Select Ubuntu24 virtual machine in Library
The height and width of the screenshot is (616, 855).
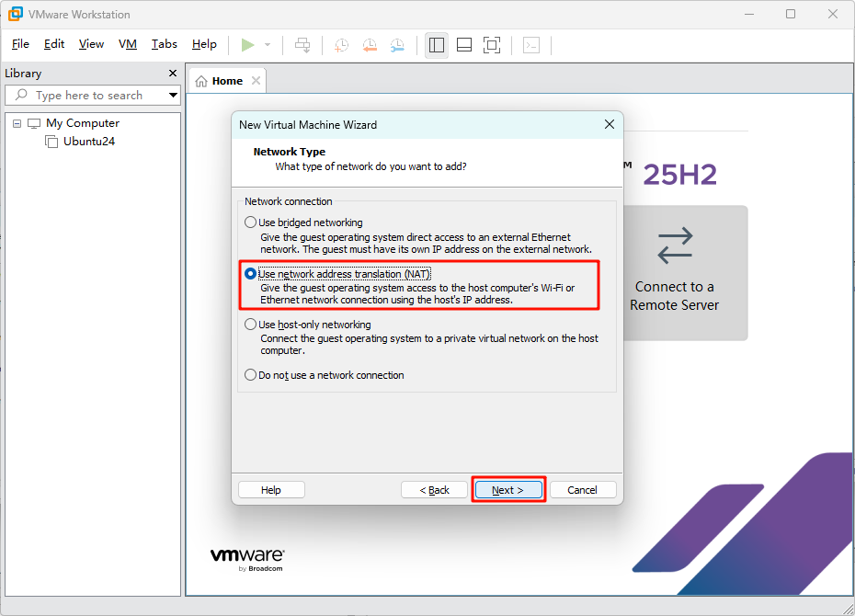(x=89, y=142)
